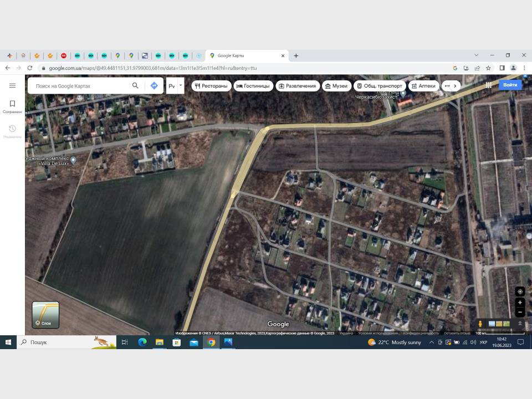This screenshot has height=399, width=532.
Task: Open Task View on the taskbar
Action: 125,342
